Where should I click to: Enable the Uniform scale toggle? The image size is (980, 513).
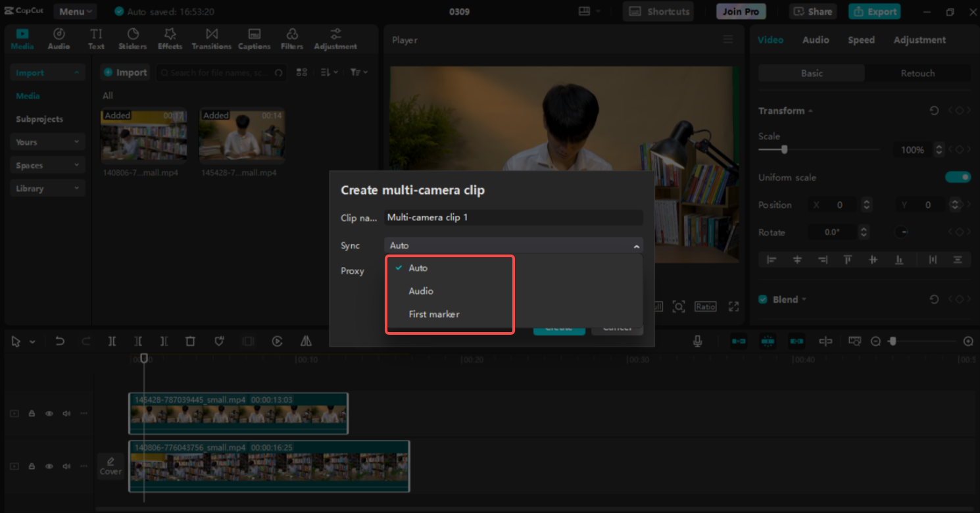pos(958,177)
